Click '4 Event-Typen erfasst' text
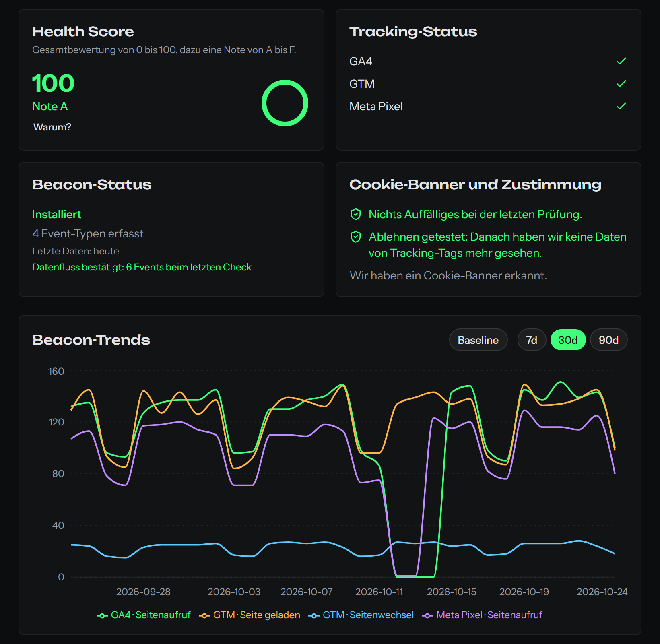This screenshot has height=644, width=660. click(88, 233)
